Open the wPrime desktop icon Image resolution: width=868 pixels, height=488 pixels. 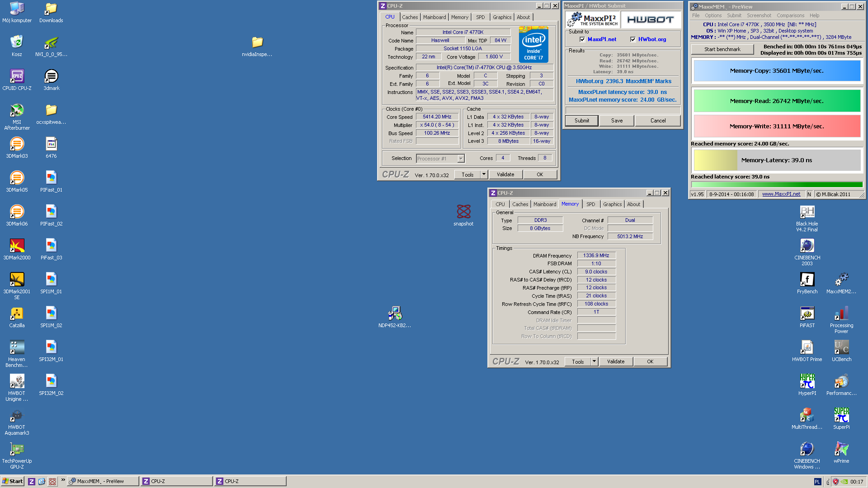[841, 452]
